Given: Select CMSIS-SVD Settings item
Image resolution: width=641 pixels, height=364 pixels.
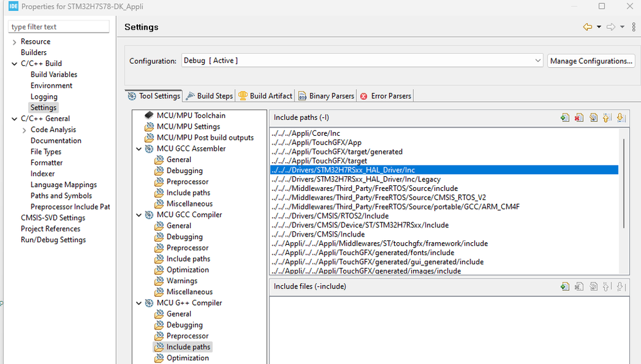Looking at the screenshot, I should tap(53, 218).
